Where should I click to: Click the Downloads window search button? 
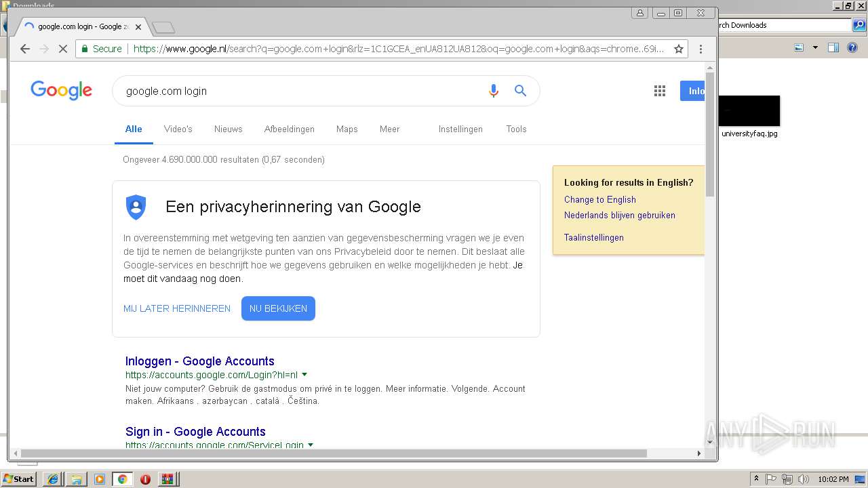point(859,25)
